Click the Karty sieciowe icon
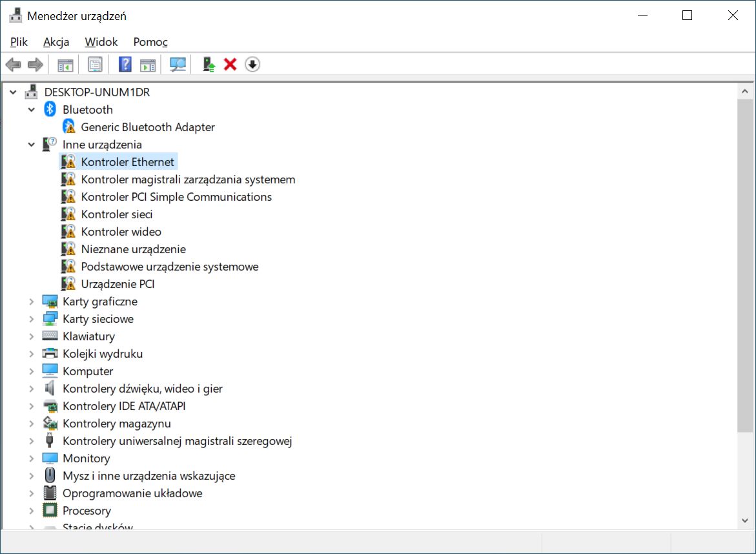The width and height of the screenshot is (756, 554). coord(50,319)
